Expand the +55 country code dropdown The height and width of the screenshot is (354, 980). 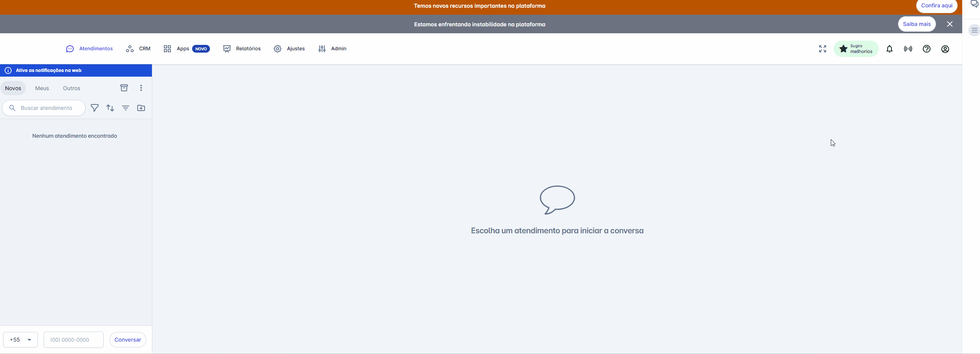20,340
